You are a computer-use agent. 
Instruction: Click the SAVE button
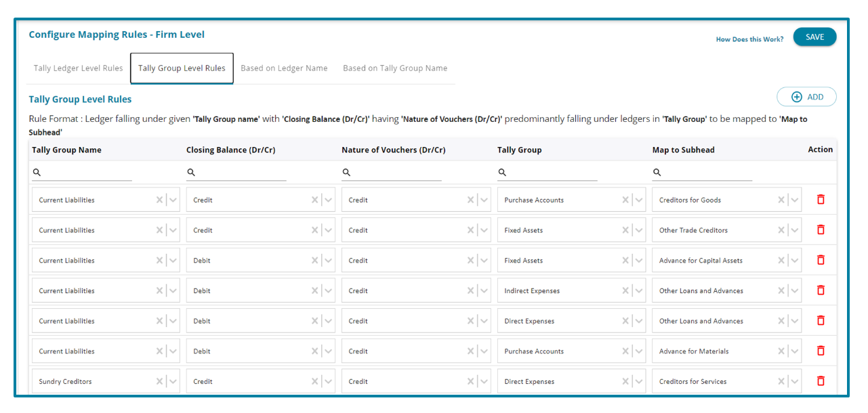814,37
